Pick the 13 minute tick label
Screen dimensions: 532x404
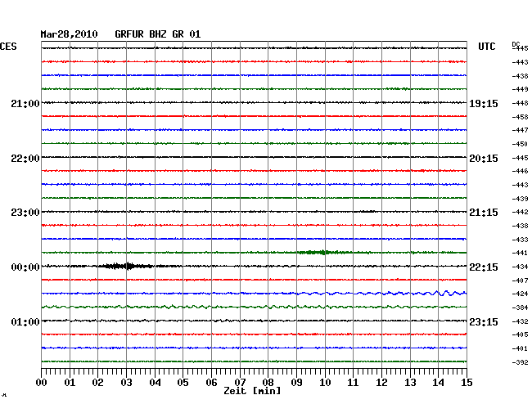(x=410, y=383)
